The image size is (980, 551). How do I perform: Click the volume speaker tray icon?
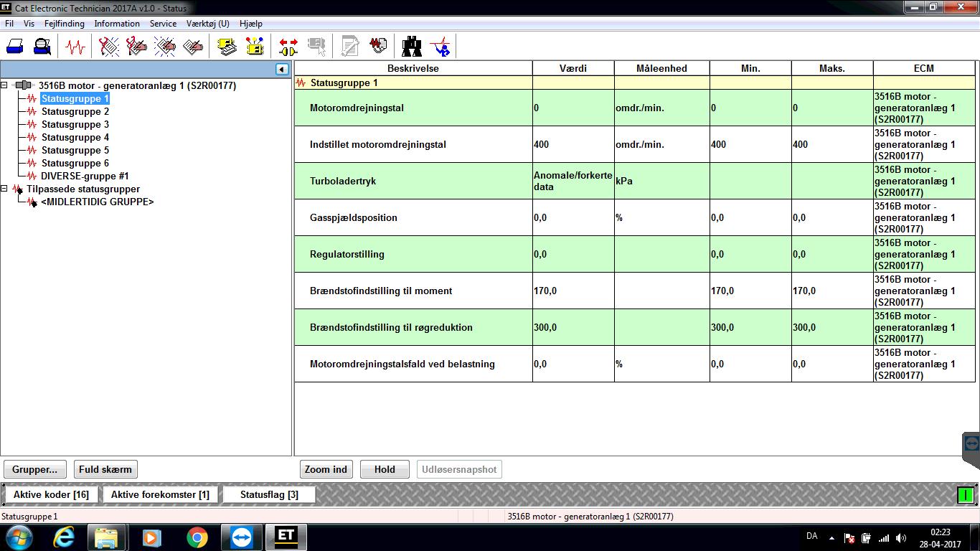pyautogui.click(x=901, y=538)
